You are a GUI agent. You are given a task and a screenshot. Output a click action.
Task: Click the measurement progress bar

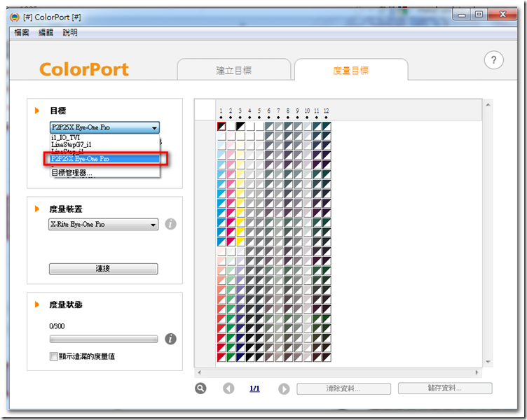[x=104, y=339]
